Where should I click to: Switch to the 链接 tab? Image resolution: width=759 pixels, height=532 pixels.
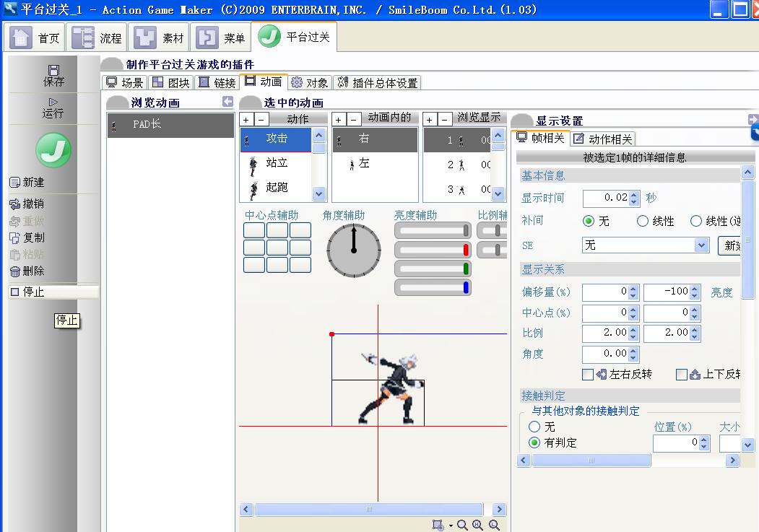[x=217, y=83]
